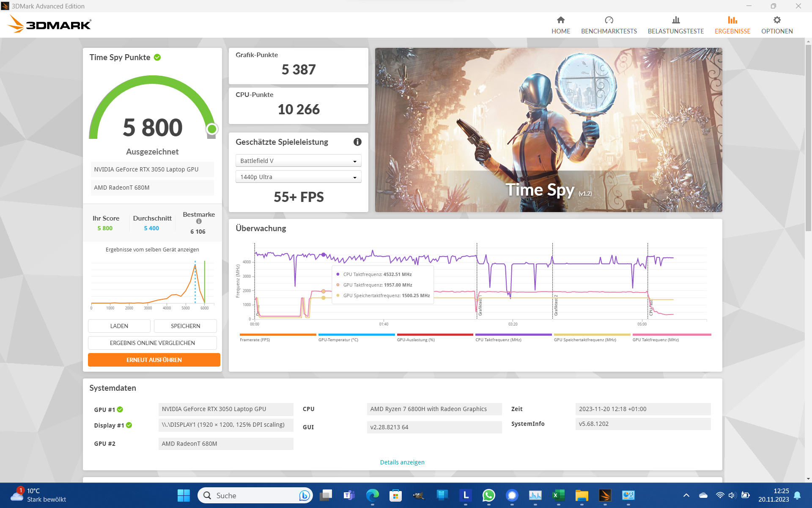
Task: Toggle the GPU-Auslastung graph legend
Action: [435, 337]
